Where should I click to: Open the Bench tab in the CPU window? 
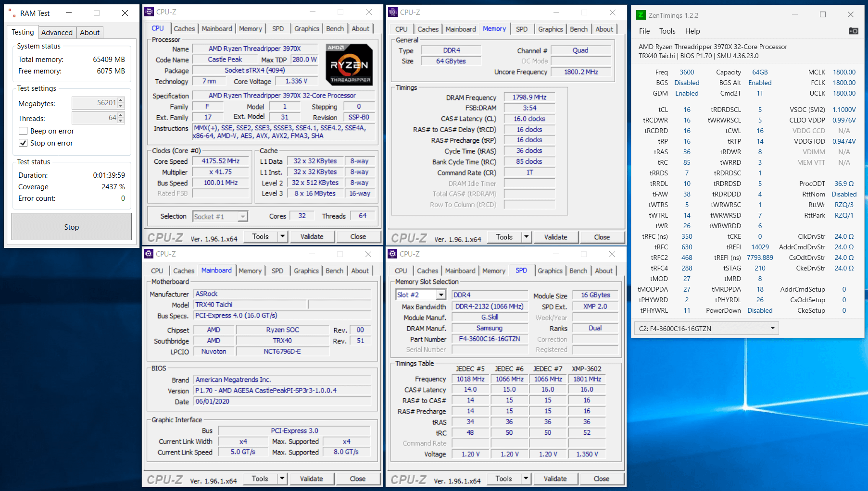point(335,29)
